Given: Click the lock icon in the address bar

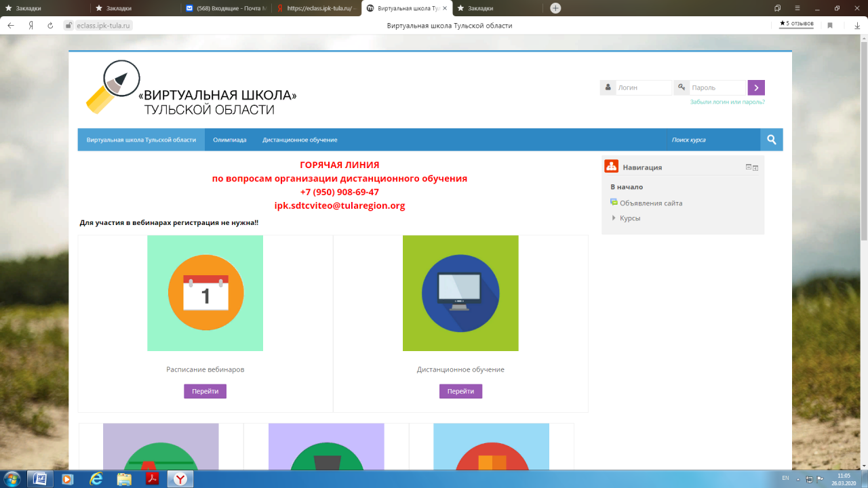Looking at the screenshot, I should 68,25.
